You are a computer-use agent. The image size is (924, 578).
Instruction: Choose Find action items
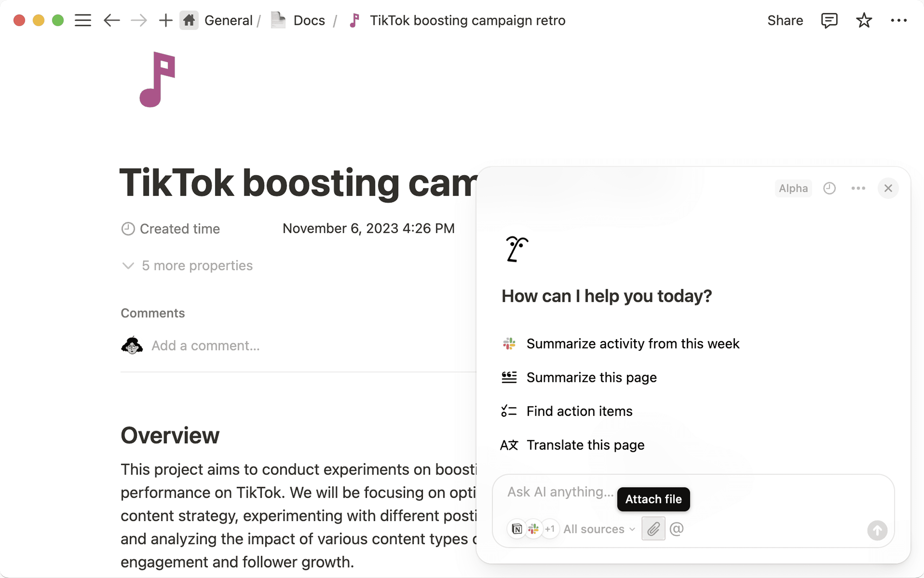579,411
